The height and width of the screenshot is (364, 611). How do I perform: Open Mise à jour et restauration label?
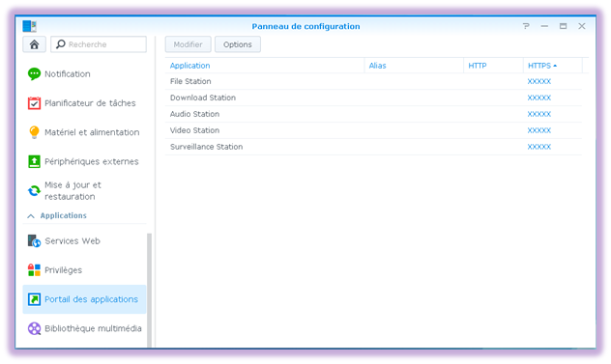[x=73, y=191]
